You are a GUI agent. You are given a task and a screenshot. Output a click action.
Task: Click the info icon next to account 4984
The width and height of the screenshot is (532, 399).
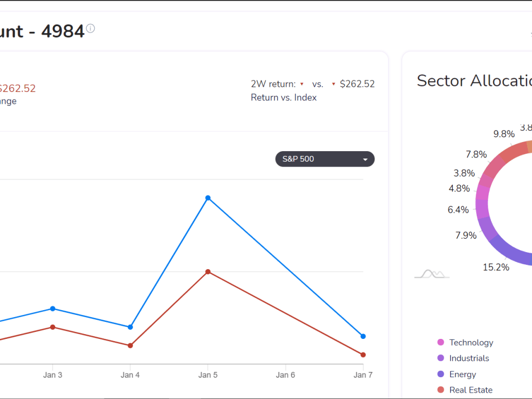pos(90,29)
